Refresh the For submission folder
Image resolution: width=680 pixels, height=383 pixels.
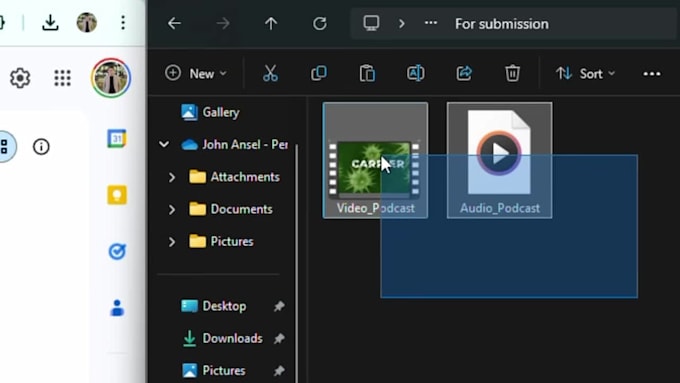tap(320, 23)
